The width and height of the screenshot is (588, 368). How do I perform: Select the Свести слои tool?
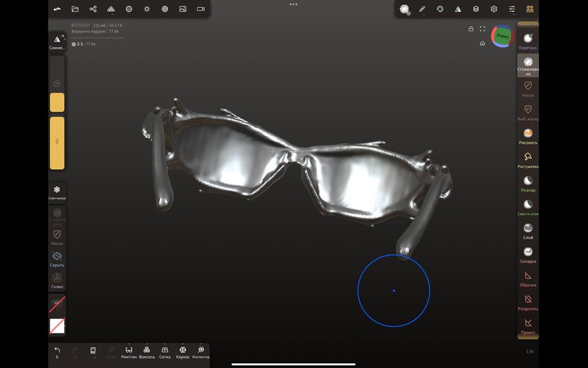[x=528, y=208]
